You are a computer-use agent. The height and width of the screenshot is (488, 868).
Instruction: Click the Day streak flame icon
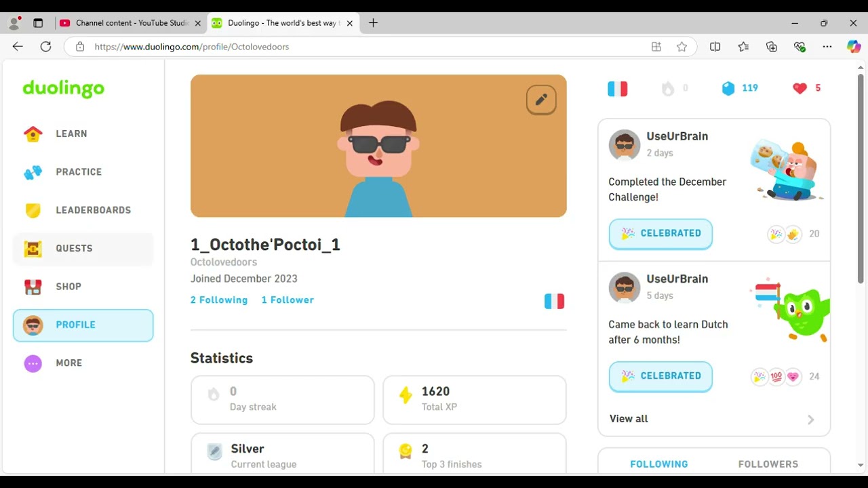pos(214,394)
